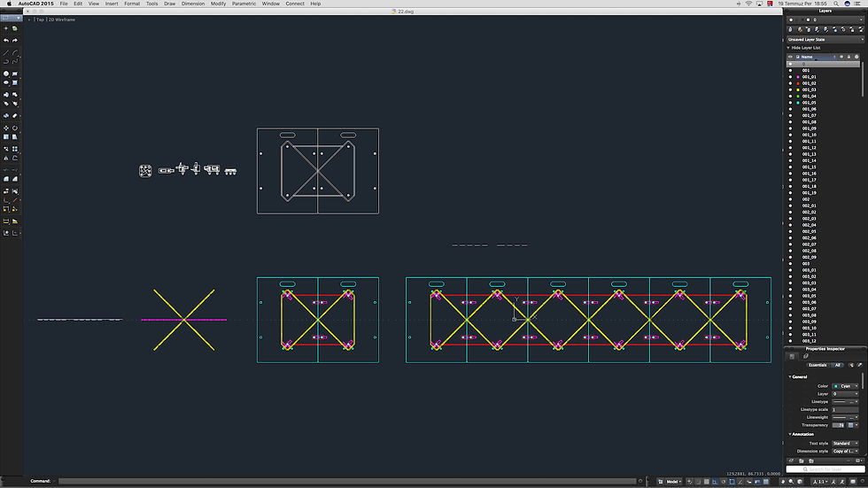Toggle visibility of layer 002
The image size is (868, 488).
click(x=790, y=199)
